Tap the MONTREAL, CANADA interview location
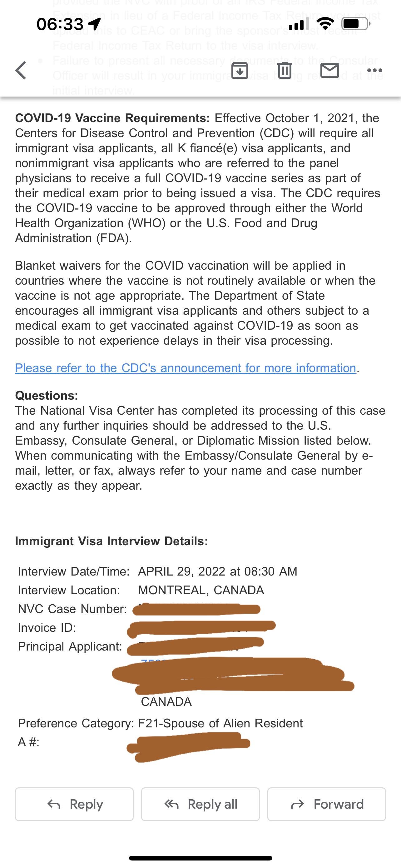 [x=201, y=590]
